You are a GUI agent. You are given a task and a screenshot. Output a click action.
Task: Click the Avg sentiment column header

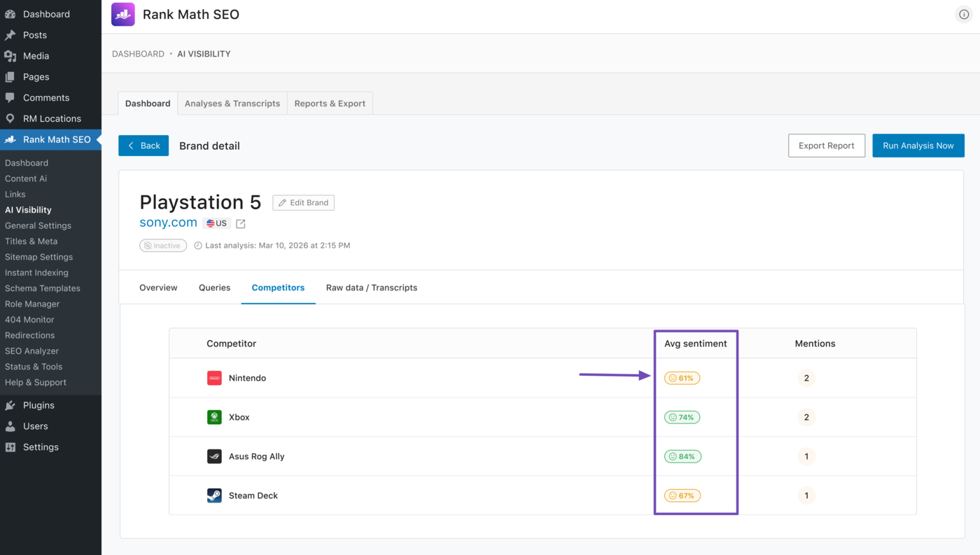pos(696,344)
